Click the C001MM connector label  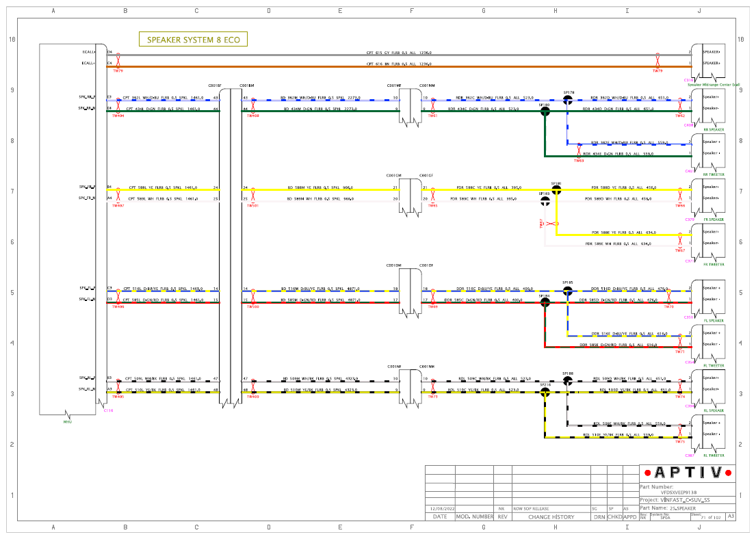point(427,86)
